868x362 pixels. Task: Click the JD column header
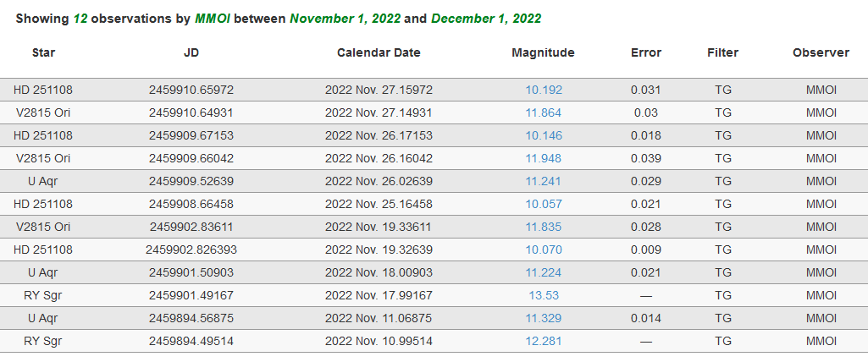point(191,52)
